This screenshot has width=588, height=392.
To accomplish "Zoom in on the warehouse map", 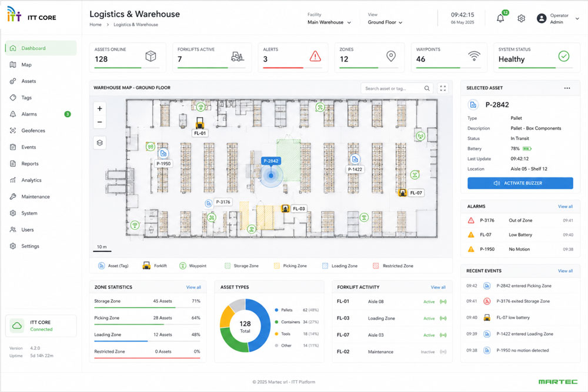I will (x=100, y=109).
